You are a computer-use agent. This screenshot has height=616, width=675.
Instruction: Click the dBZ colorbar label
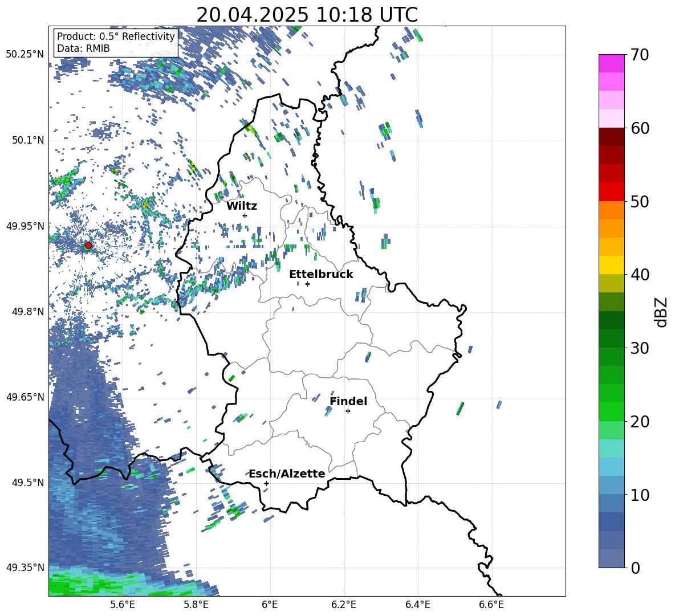point(662,312)
